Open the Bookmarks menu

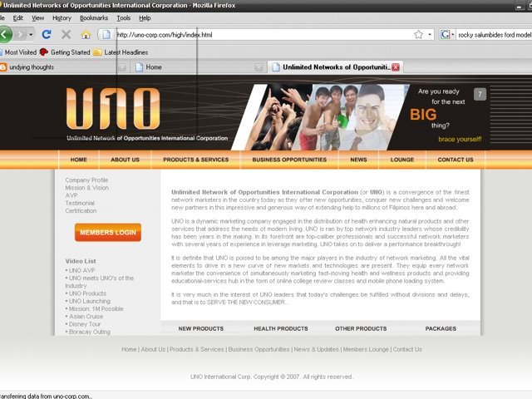click(94, 18)
